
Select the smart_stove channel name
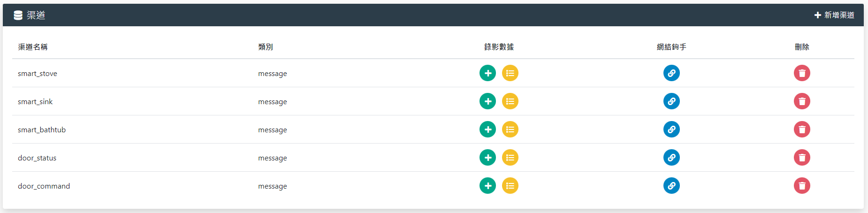[x=38, y=74]
